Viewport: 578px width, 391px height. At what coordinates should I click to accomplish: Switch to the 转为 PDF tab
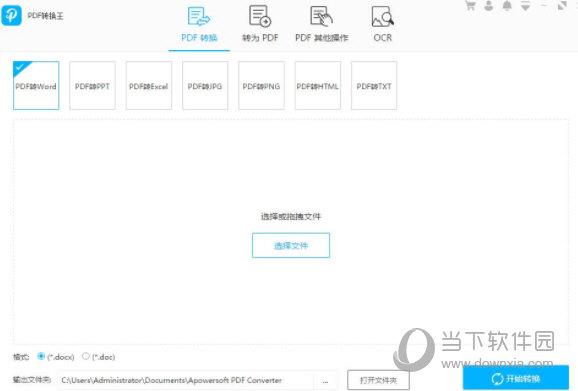tap(260, 25)
